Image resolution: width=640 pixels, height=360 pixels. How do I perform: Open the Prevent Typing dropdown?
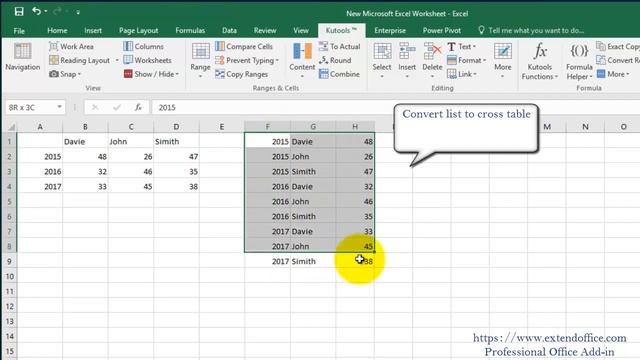click(247, 60)
